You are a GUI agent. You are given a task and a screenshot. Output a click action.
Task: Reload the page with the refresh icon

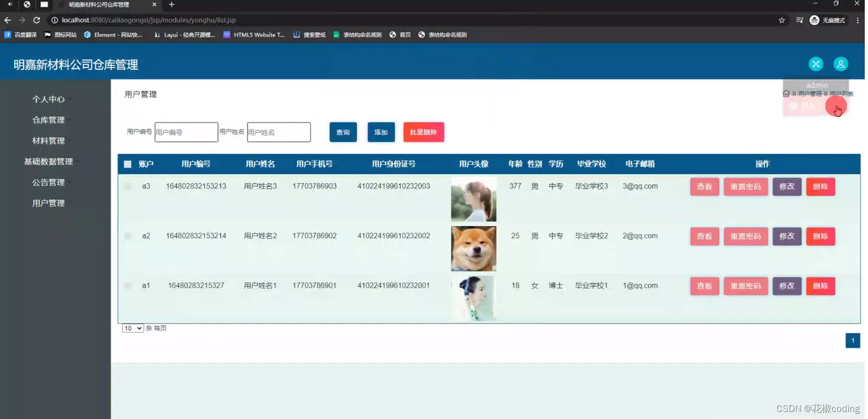[37, 20]
